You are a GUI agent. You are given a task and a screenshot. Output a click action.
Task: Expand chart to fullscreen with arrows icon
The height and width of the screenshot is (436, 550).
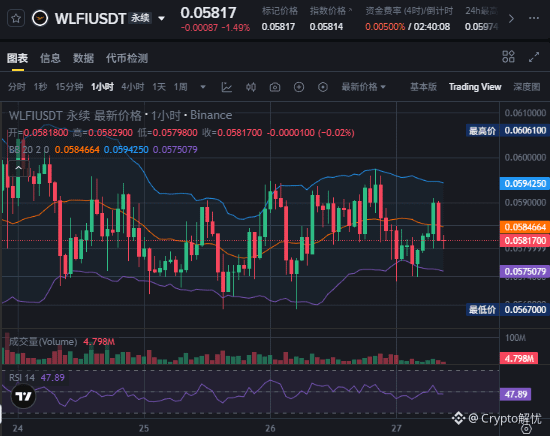pos(534,57)
